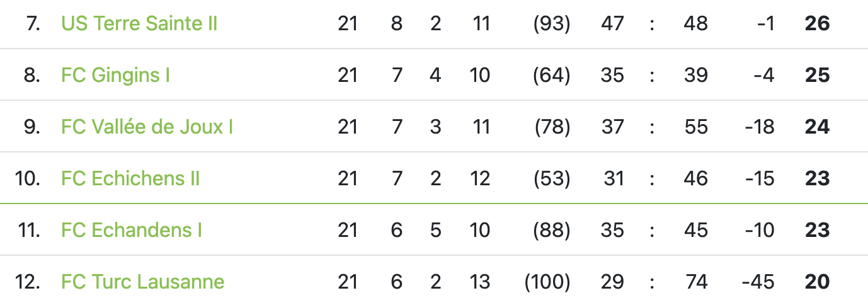Select the FC Vallée de Joux I link
Image resolution: width=868 pixels, height=305 pixels.
[x=147, y=127]
